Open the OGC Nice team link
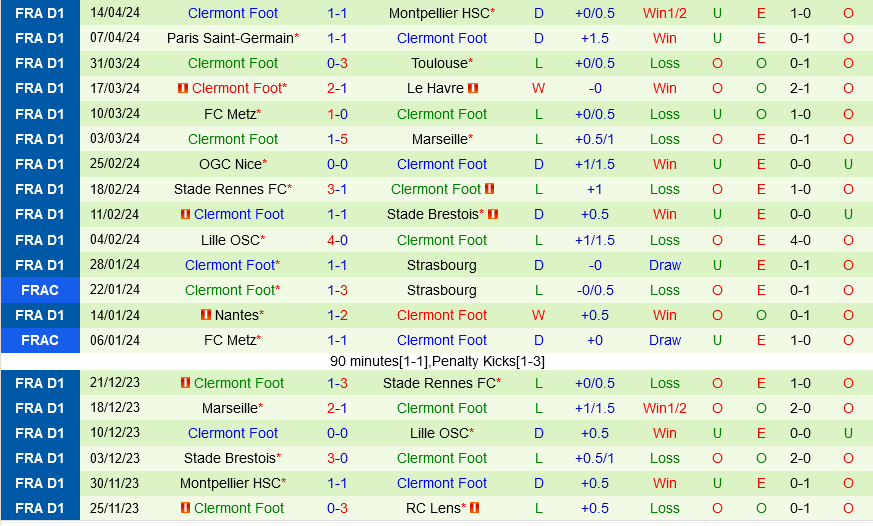 tap(230, 164)
